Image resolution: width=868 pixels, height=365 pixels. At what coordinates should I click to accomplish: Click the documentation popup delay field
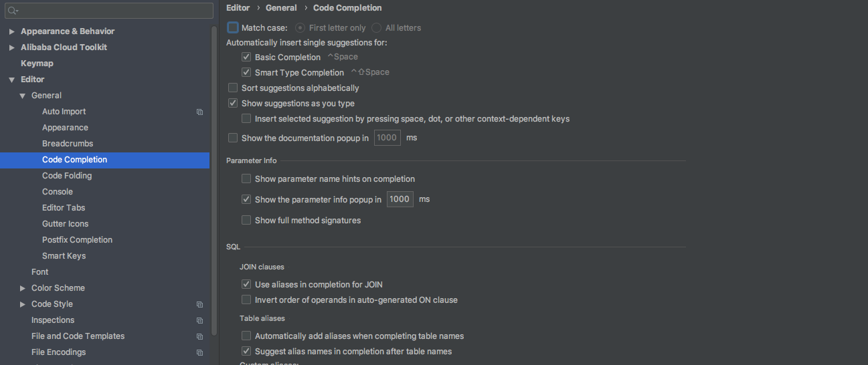(387, 138)
